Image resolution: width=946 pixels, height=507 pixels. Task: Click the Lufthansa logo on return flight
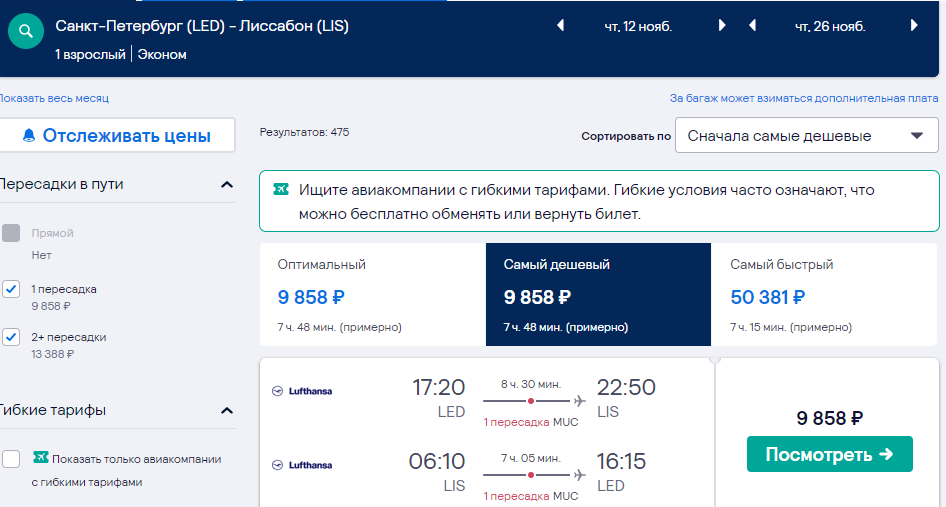pos(302,465)
